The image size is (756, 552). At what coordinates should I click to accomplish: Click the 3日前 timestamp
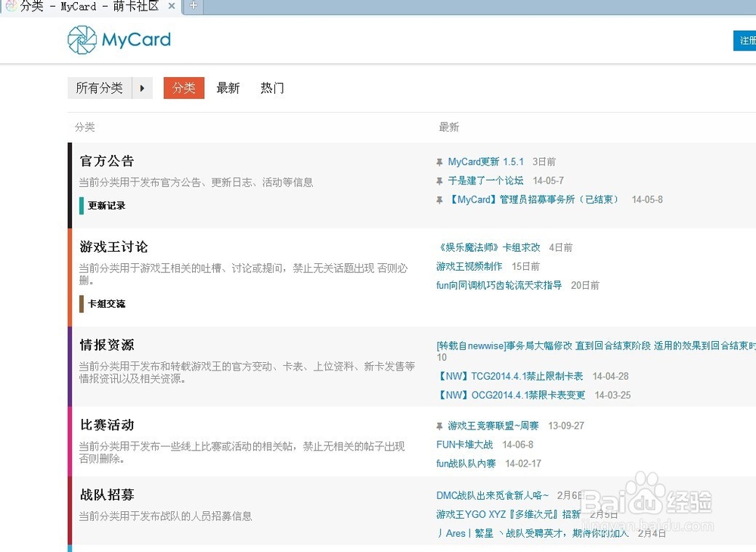click(x=544, y=162)
